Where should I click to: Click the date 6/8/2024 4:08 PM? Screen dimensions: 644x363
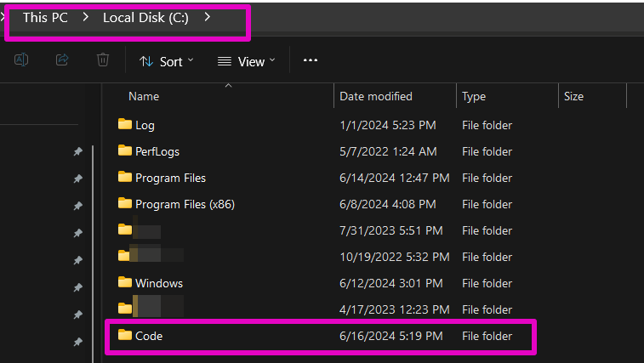(x=388, y=204)
